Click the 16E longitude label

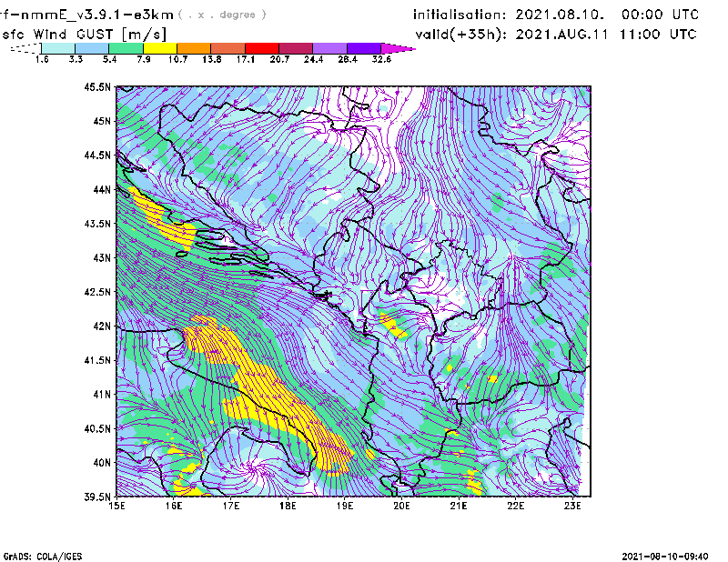174,506
